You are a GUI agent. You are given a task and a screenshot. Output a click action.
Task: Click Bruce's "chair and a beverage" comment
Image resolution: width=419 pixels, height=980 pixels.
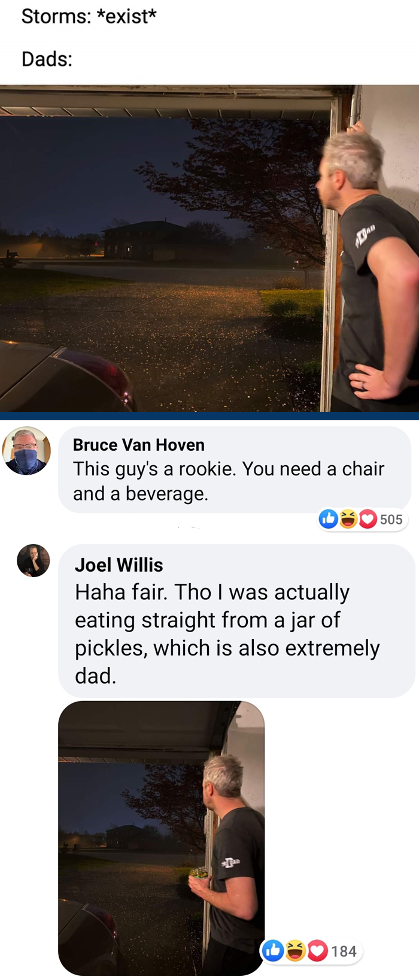[235, 469]
